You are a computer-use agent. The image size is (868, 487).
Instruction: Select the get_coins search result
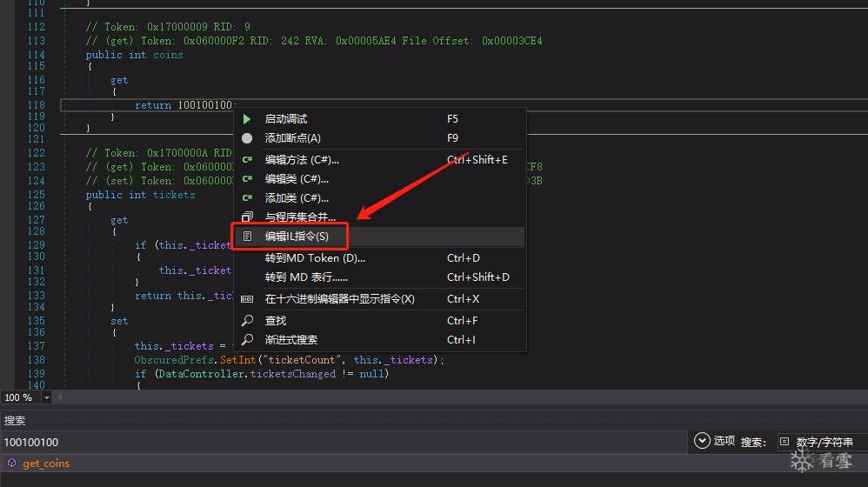[45, 464]
